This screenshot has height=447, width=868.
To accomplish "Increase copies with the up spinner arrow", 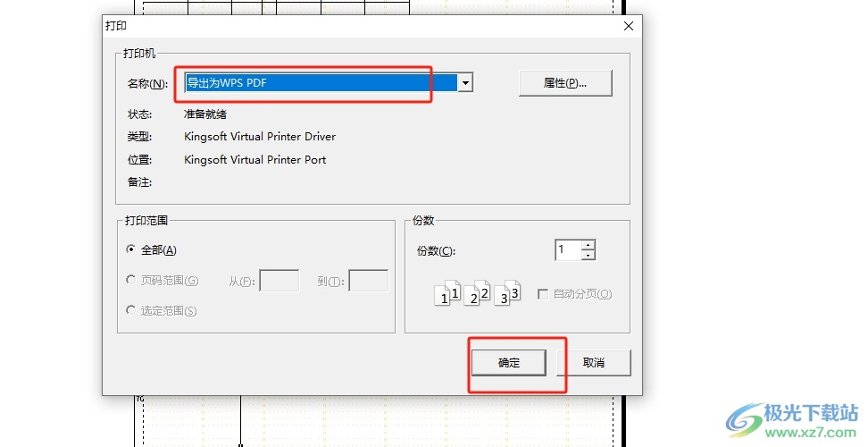I will coord(588,245).
